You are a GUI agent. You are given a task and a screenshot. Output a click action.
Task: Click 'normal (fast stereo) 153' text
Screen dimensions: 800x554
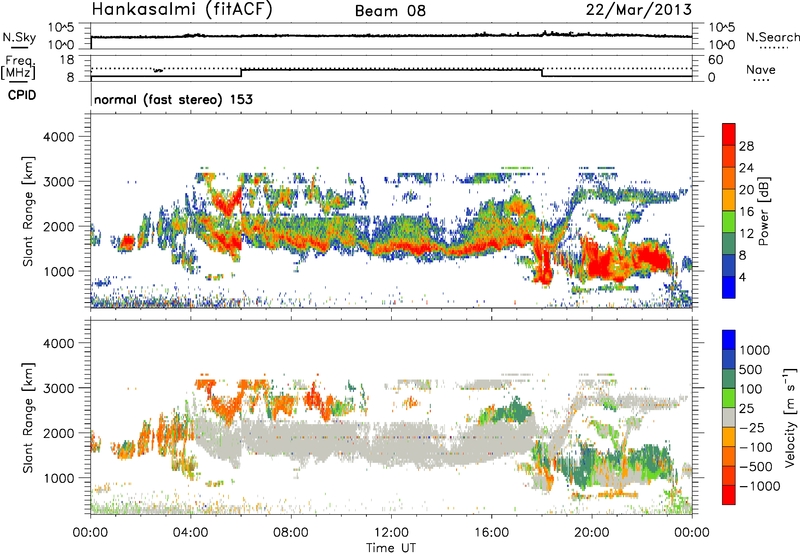(x=173, y=99)
